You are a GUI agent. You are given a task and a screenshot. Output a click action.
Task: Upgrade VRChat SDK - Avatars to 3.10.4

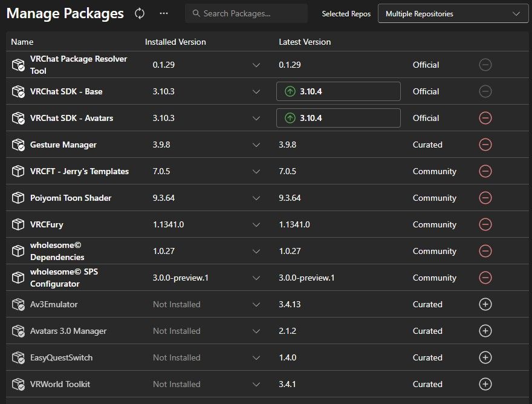339,118
